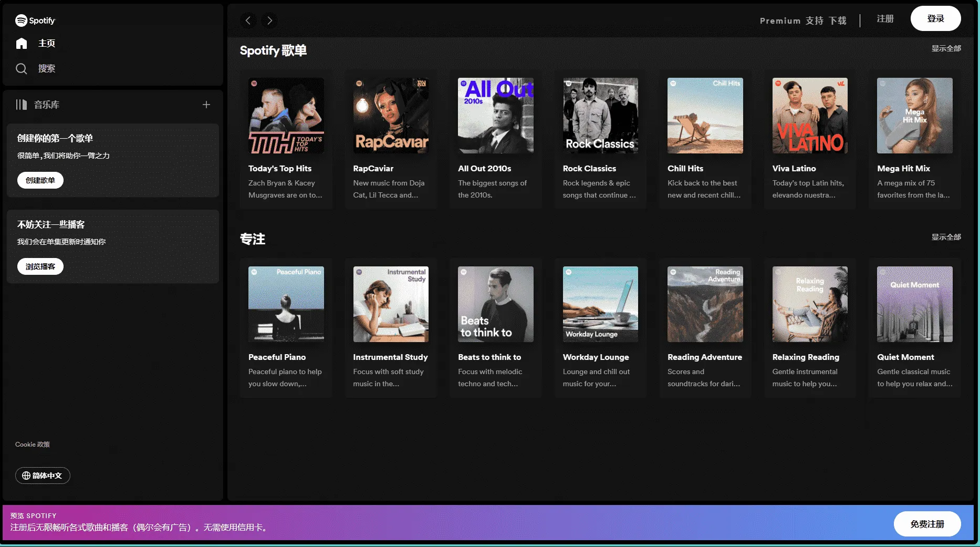The image size is (980, 547).
Task: Click the plus icon to create a playlist
Action: click(x=206, y=105)
